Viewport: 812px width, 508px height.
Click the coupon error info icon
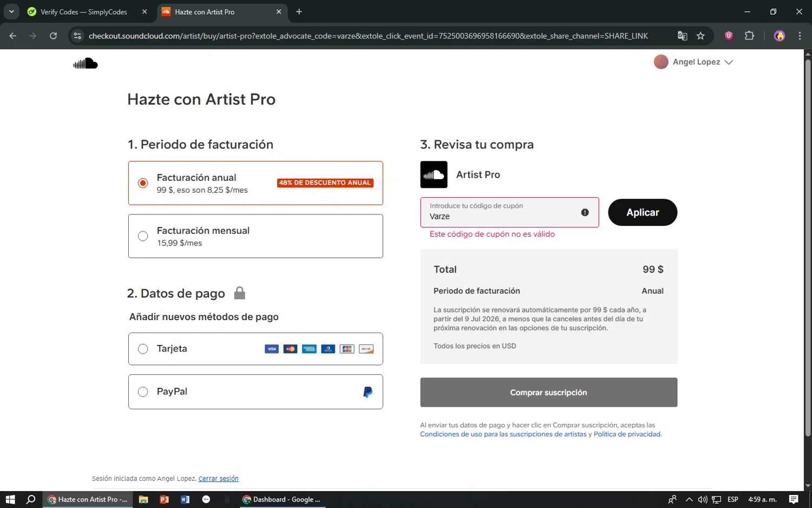585,212
